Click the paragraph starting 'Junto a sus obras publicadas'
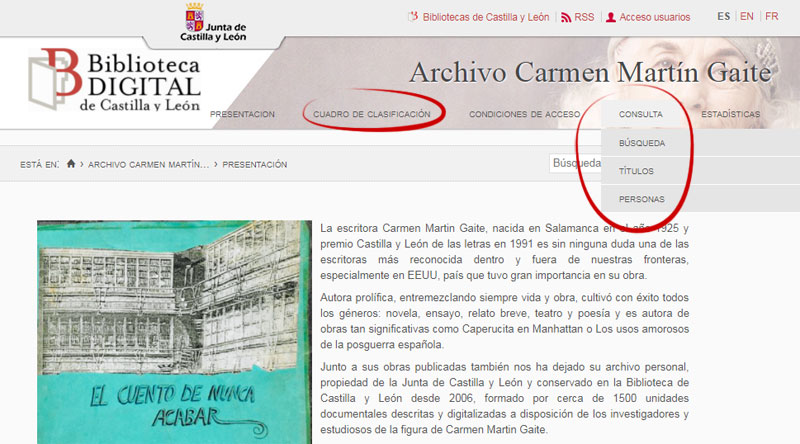The width and height of the screenshot is (800, 444). [x=505, y=398]
